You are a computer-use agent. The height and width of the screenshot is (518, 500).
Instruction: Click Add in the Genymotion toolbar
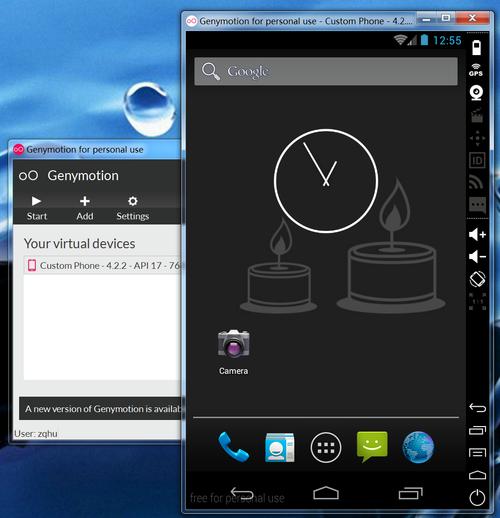click(85, 208)
